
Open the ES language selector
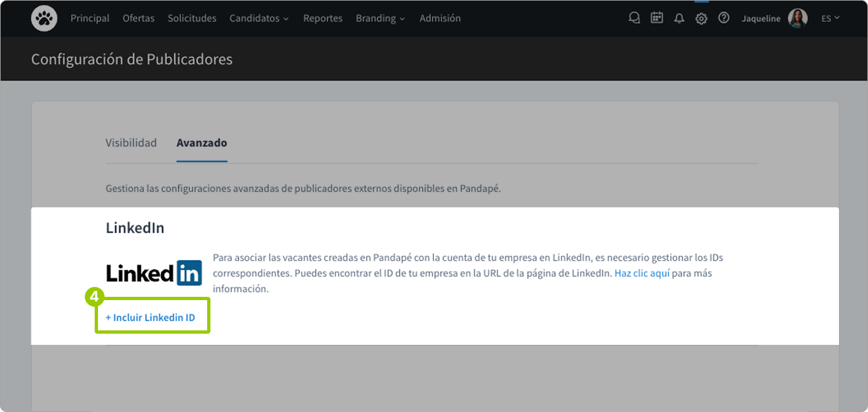tap(830, 18)
